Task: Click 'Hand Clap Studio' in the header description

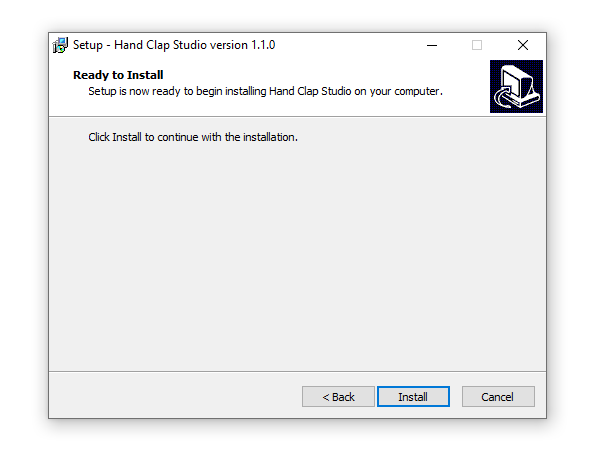Action: point(310,91)
